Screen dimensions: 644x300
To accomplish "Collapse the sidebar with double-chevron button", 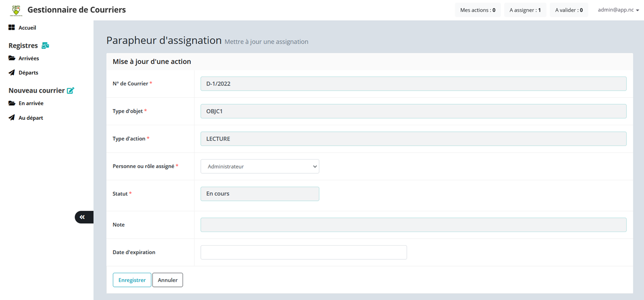I will pyautogui.click(x=83, y=217).
